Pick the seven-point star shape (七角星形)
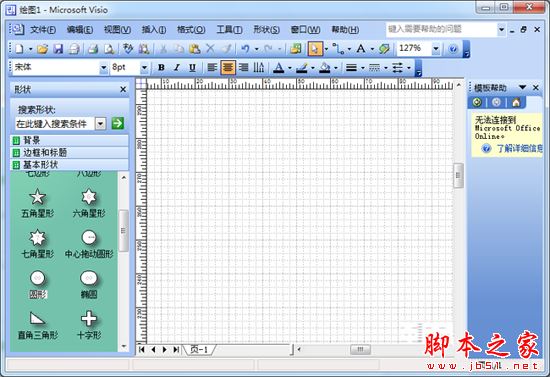 [x=38, y=244]
